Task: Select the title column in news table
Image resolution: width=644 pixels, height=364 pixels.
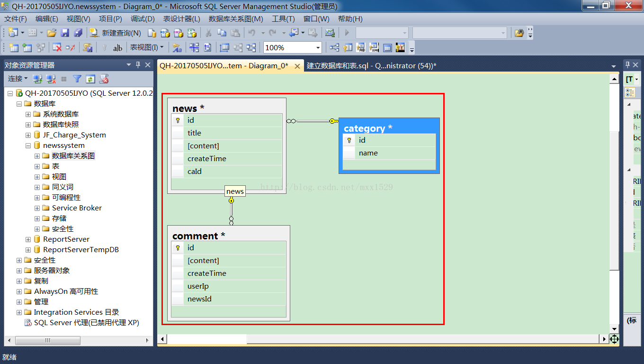Action: coord(227,133)
